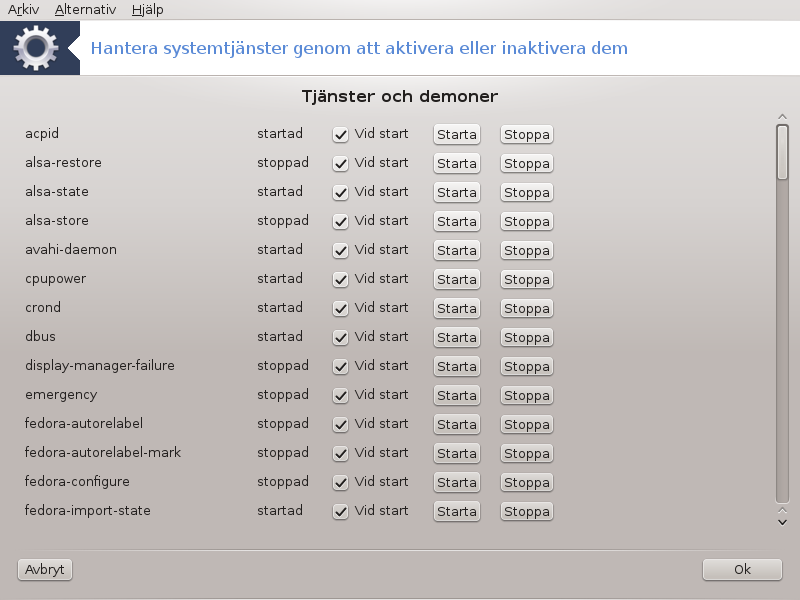Uncheck Vid start for crond
Screen dimensions: 800x600
tap(340, 309)
